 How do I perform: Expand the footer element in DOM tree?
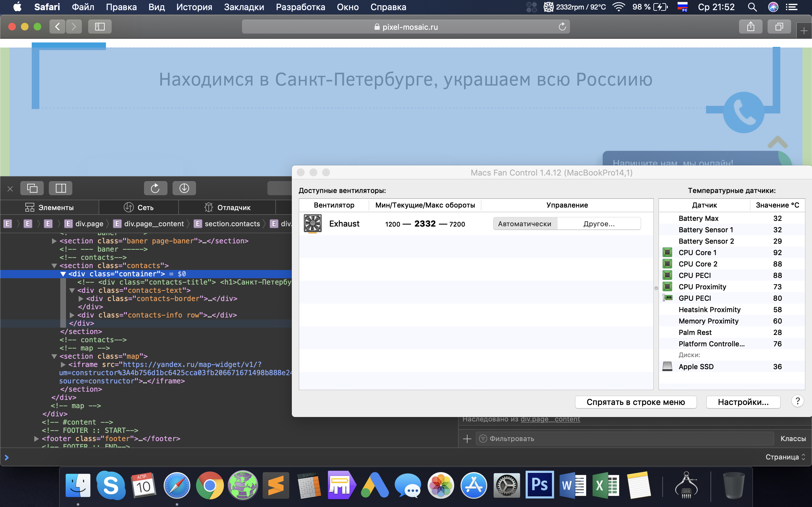pos(36,439)
